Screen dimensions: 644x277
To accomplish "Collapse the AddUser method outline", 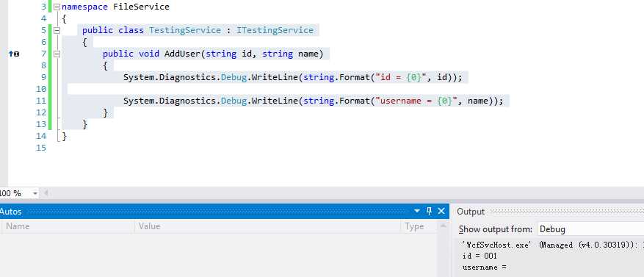I will pos(57,54).
